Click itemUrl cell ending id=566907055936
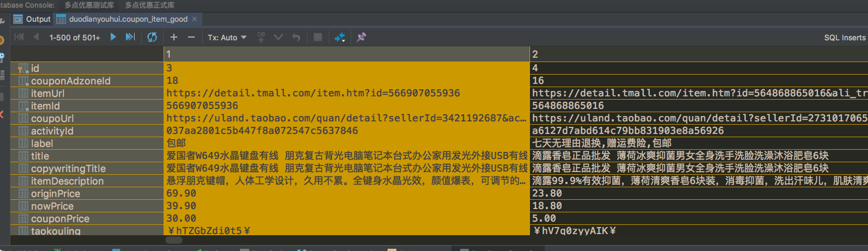Image resolution: width=868 pixels, height=251 pixels. (x=347, y=93)
